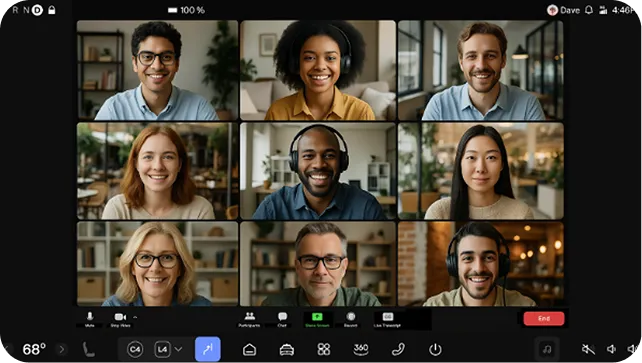Open the Chat panel

point(282,319)
